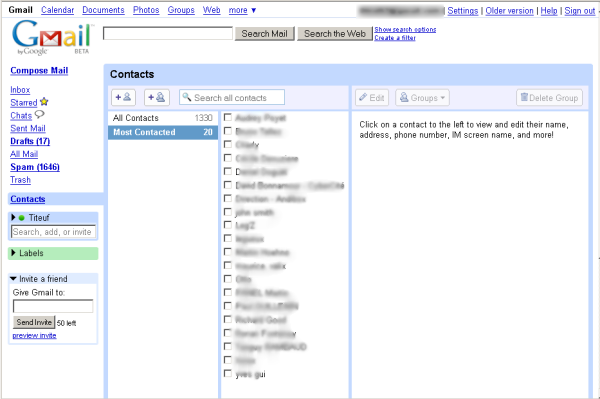Tick the first contact's checkbox (Audrey)

click(228, 117)
